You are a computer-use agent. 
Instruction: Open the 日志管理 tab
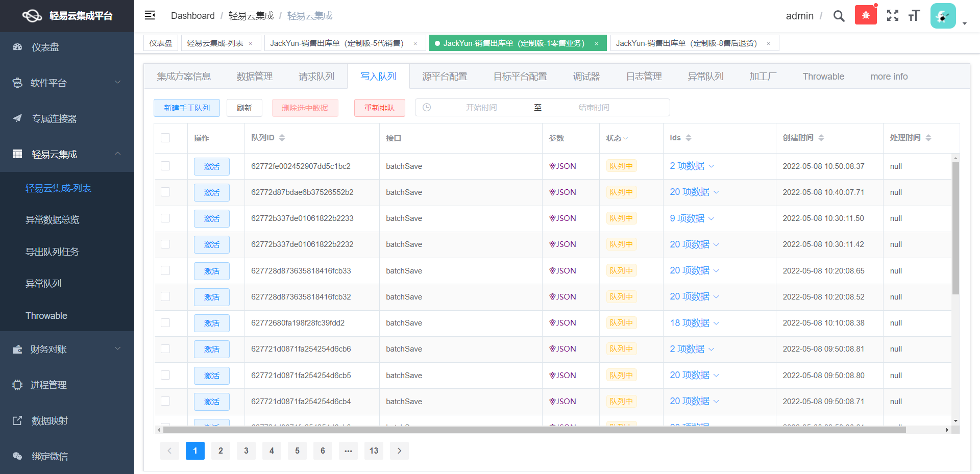tap(644, 76)
